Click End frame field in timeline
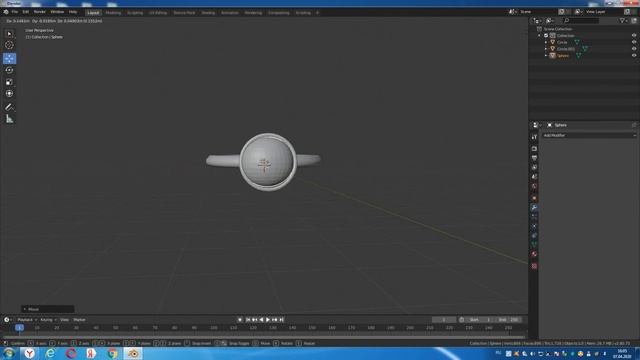Screen dimensions: 640x360 click(x=509, y=320)
